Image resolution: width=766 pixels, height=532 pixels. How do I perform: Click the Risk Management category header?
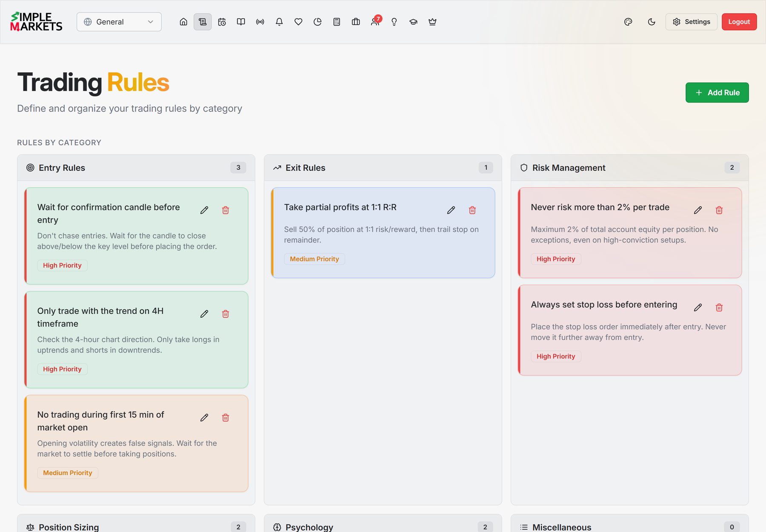click(x=630, y=168)
